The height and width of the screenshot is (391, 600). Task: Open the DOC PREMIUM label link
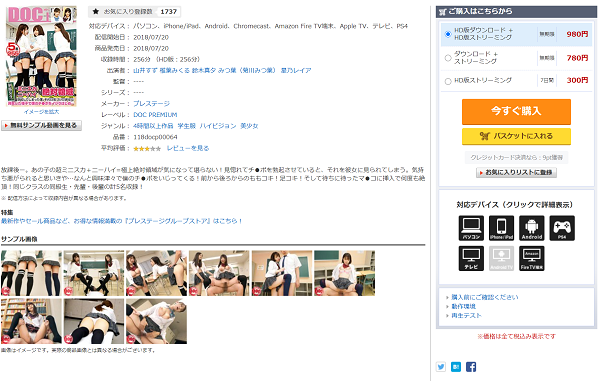pyautogui.click(x=155, y=115)
